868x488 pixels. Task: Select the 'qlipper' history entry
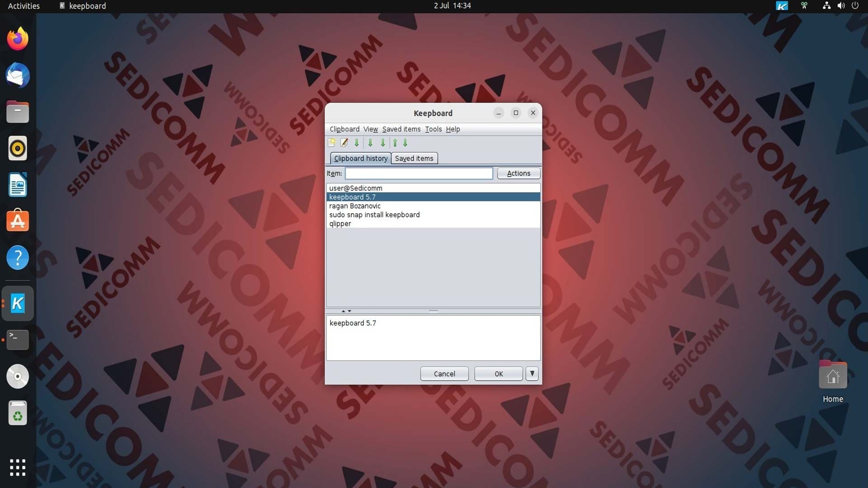[433, 224]
